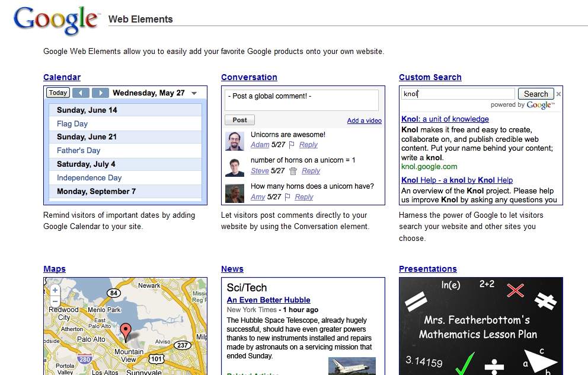Click Palo Alto label on the map

91,339
